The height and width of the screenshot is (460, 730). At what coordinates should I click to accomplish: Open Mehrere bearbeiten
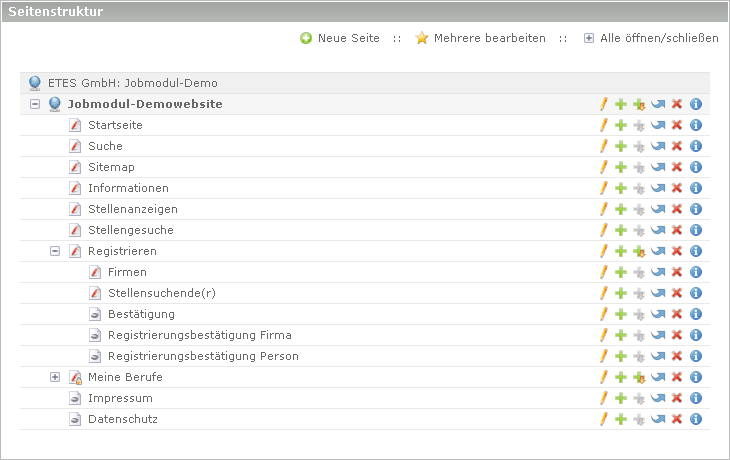(480, 38)
